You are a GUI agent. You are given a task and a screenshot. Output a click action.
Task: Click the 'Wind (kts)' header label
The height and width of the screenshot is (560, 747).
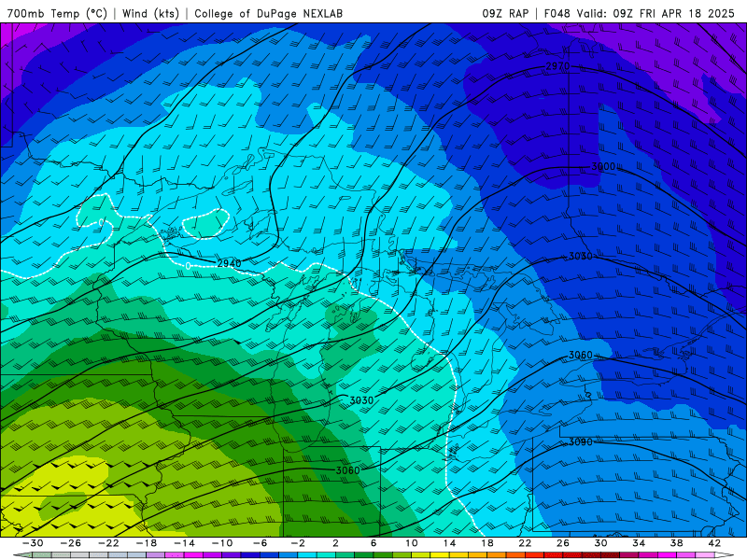click(x=150, y=13)
